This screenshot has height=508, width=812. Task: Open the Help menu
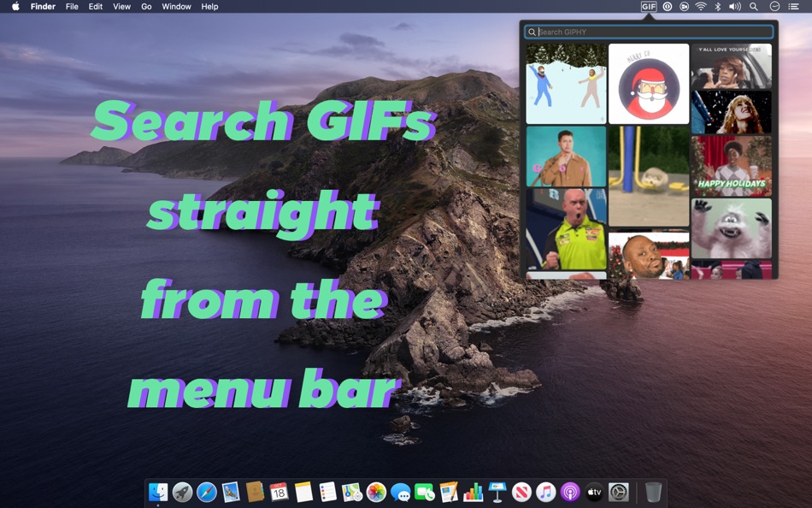click(209, 7)
